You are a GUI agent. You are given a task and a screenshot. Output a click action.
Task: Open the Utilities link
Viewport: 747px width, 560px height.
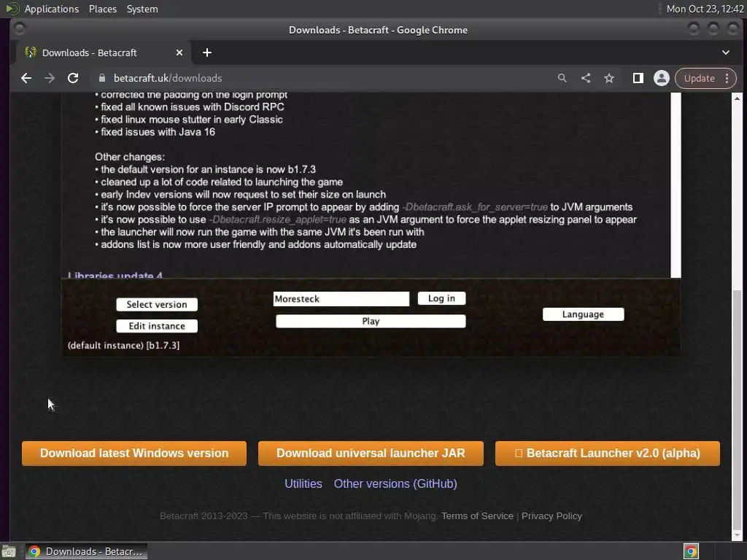click(303, 483)
